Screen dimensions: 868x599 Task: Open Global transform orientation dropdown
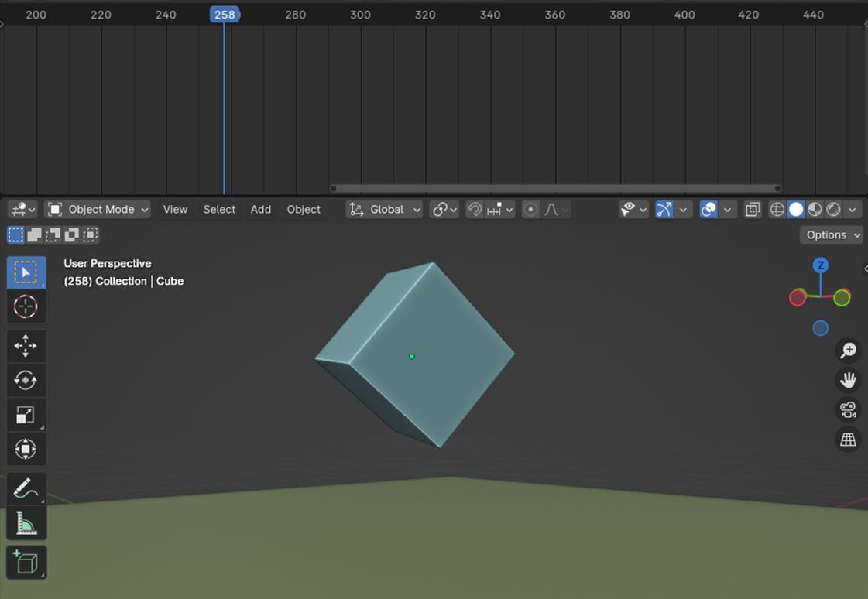[385, 210]
